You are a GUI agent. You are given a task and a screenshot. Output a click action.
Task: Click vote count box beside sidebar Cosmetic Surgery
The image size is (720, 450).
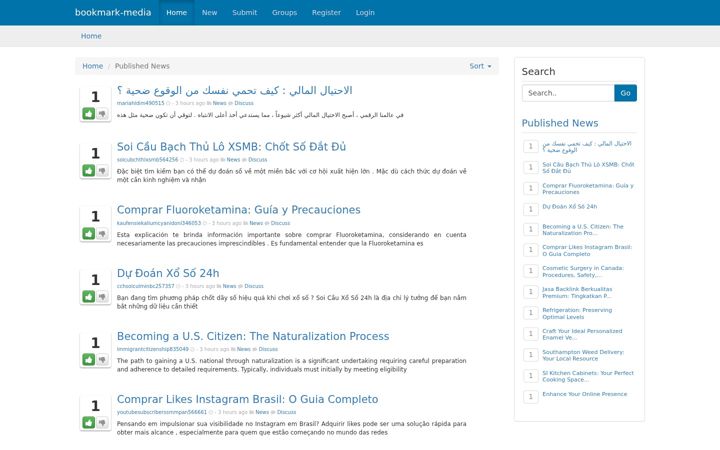tap(530, 271)
